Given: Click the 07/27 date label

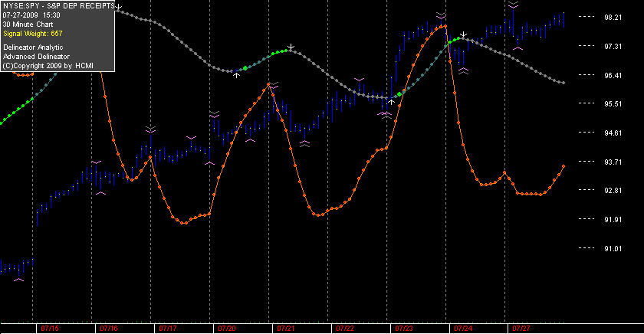Looking at the screenshot, I should tap(521, 329).
